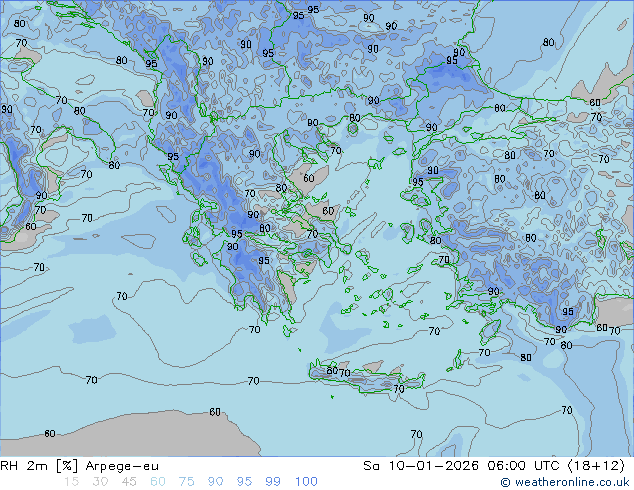Click the 95 contour label over the Peloponnese
Viewport: 634px width, 490px height.
coord(264,261)
